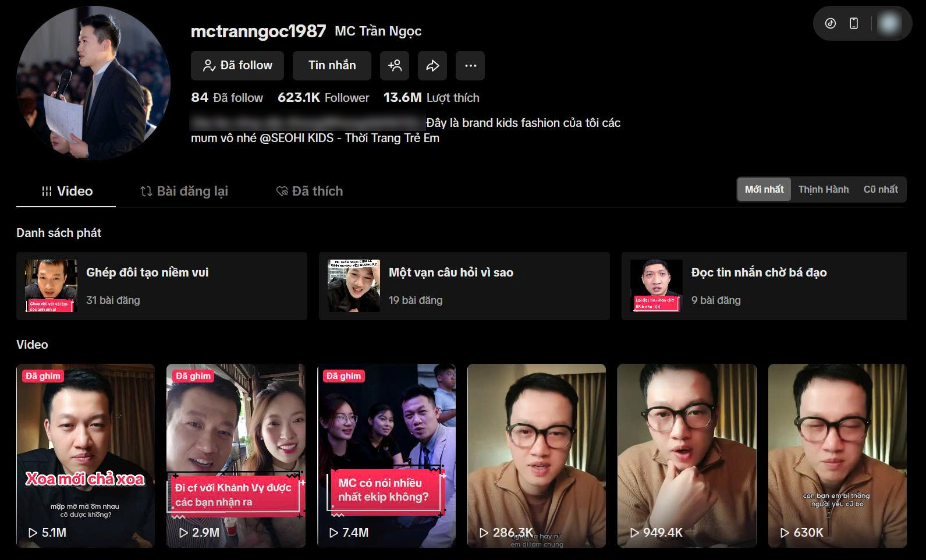Image resolution: width=926 pixels, height=560 pixels.
Task: Open the 623.1K Follower list
Action: click(x=323, y=98)
